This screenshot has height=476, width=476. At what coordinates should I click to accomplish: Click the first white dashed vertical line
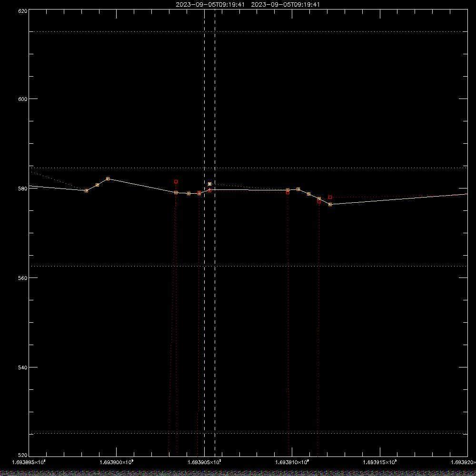coord(204,233)
